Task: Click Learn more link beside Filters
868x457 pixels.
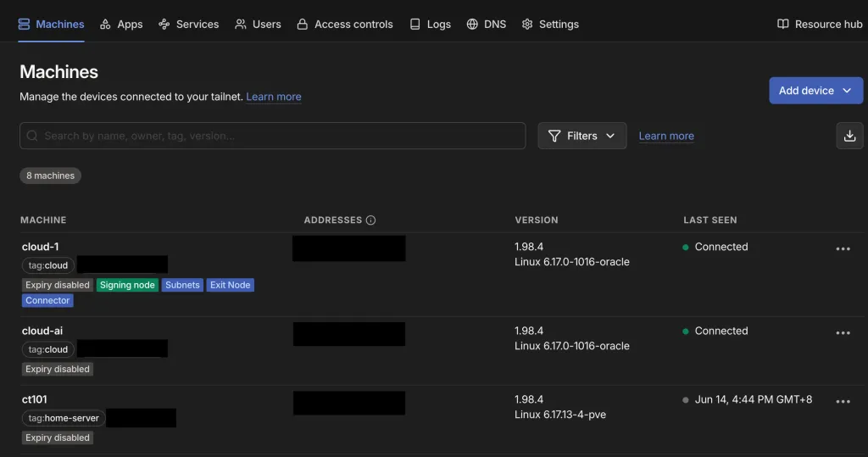Action: (x=666, y=136)
